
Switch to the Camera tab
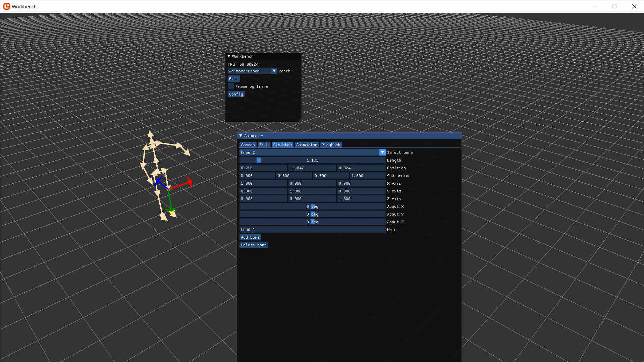248,145
